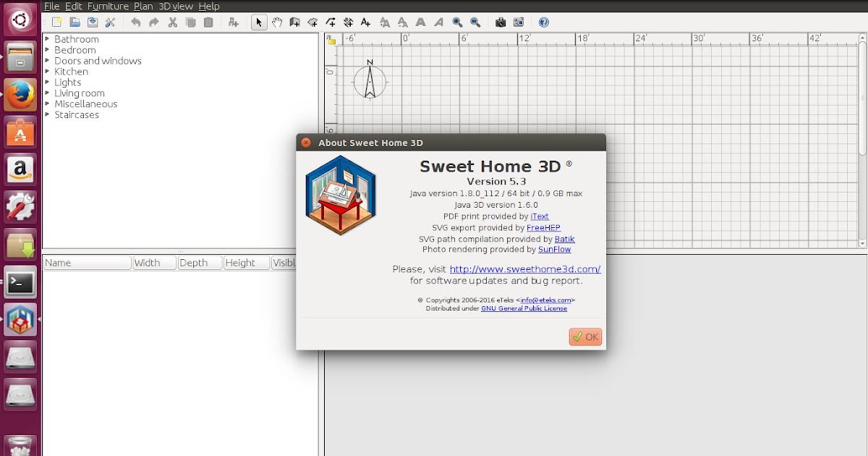Open the Help menu
This screenshot has height=456, width=868.
[x=209, y=6]
